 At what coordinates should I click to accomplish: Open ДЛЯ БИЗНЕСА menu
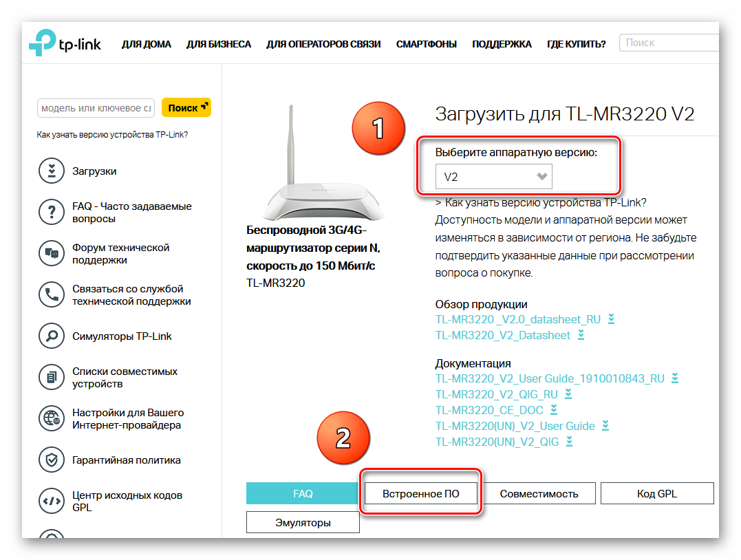coord(218,44)
